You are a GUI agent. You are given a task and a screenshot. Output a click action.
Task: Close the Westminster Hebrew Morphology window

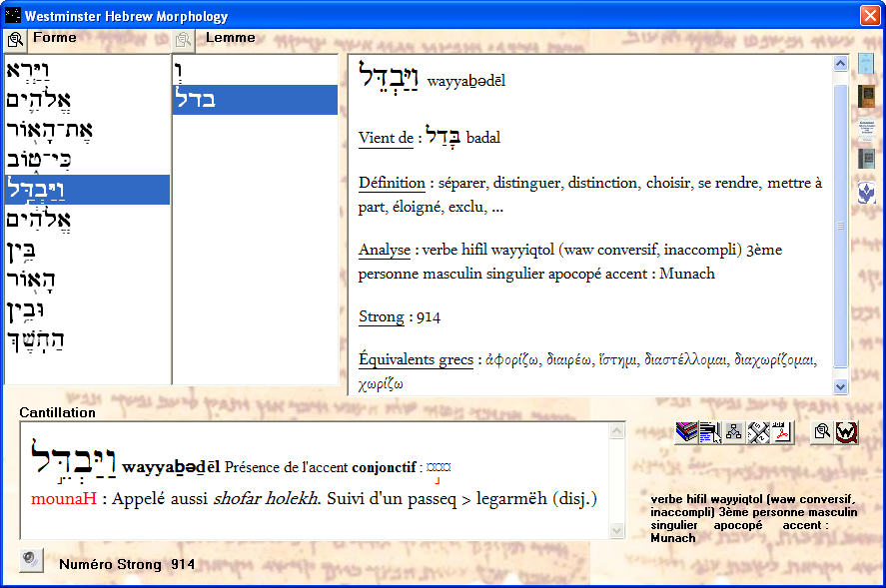coord(870,16)
